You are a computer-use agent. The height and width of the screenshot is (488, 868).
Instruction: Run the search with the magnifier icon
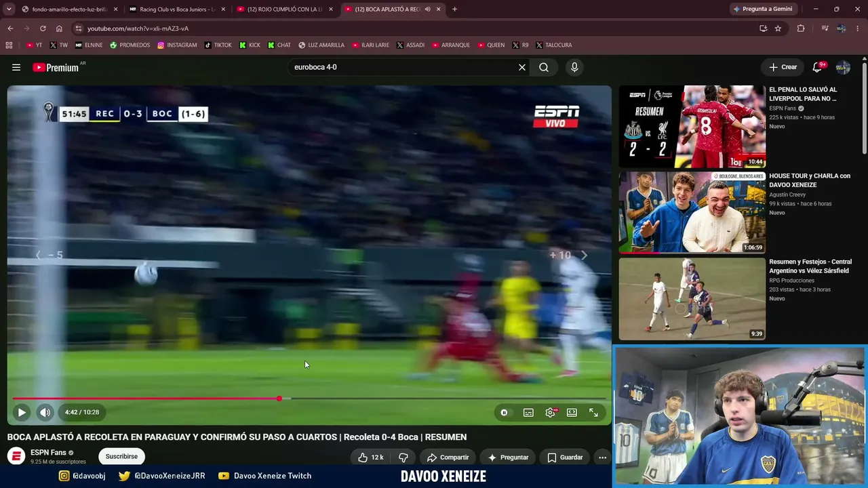pos(544,67)
